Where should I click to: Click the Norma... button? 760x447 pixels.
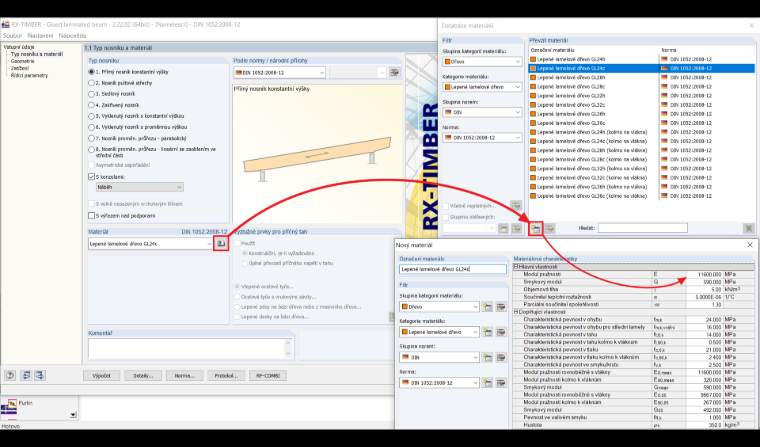pos(185,376)
